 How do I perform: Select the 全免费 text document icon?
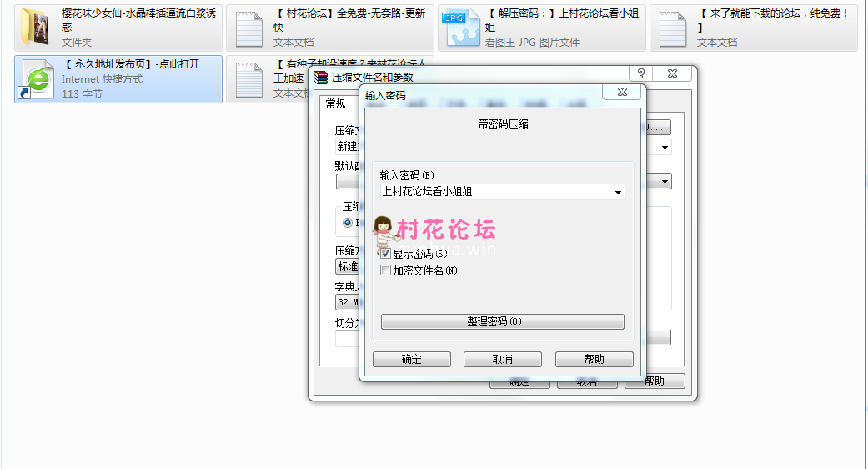coord(249,28)
